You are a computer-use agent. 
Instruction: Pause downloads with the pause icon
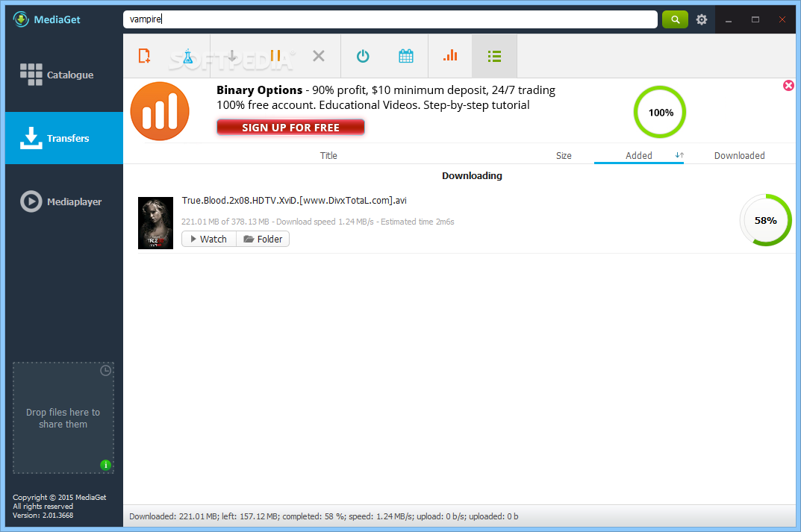(275, 56)
